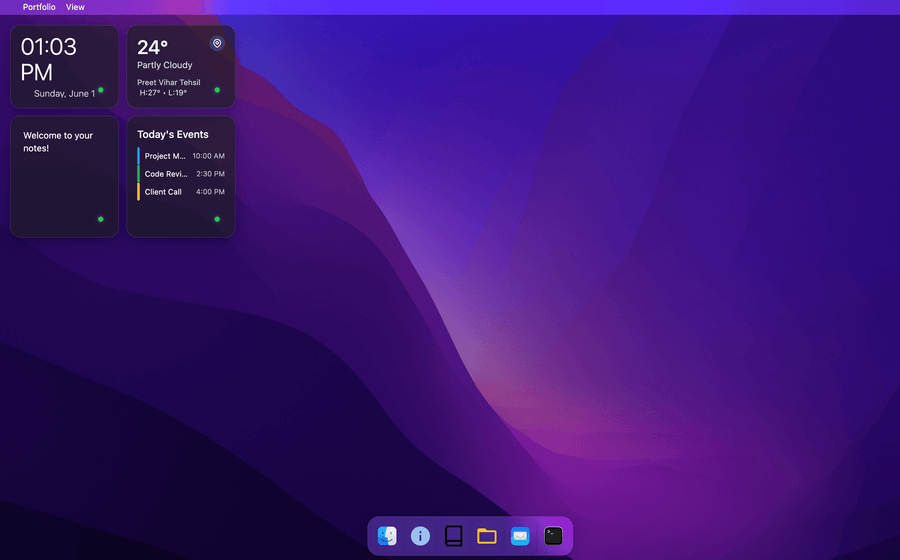The width and height of the screenshot is (900, 560).
Task: Click the Sunday, June 1 date
Action: click(64, 94)
